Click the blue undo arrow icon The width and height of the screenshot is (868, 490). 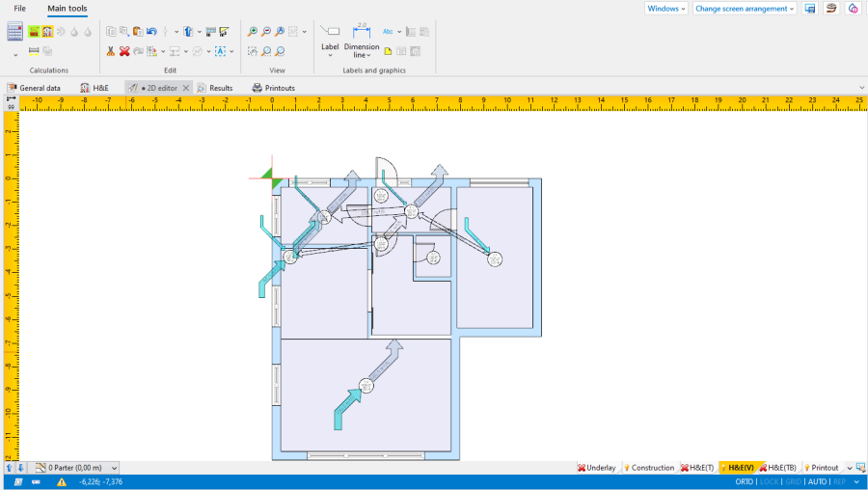(x=151, y=31)
